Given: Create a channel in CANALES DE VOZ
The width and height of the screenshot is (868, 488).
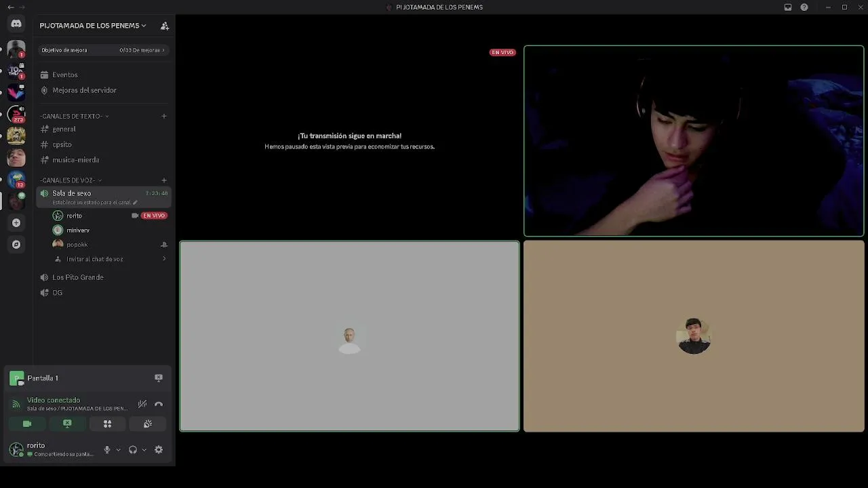Looking at the screenshot, I should coord(164,180).
